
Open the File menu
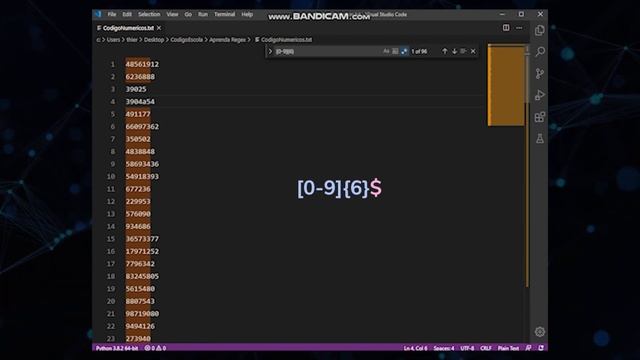tap(112, 14)
